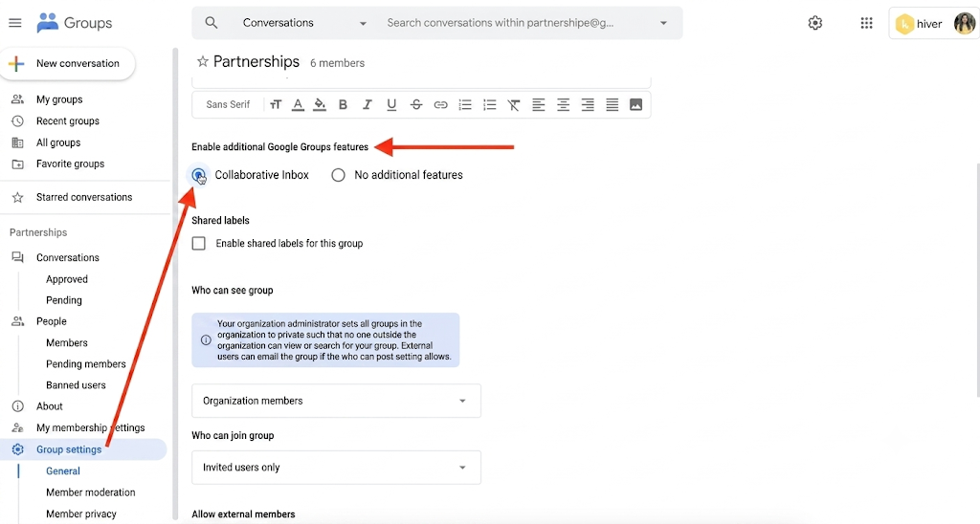Open the Google apps grid icon
Screen dimensions: 980x524
coord(866,23)
